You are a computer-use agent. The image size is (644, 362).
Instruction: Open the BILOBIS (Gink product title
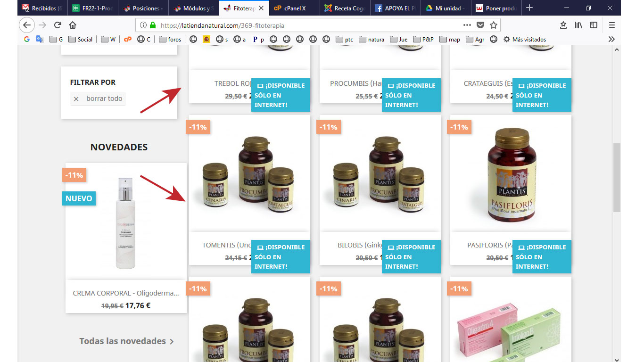pyautogui.click(x=360, y=245)
